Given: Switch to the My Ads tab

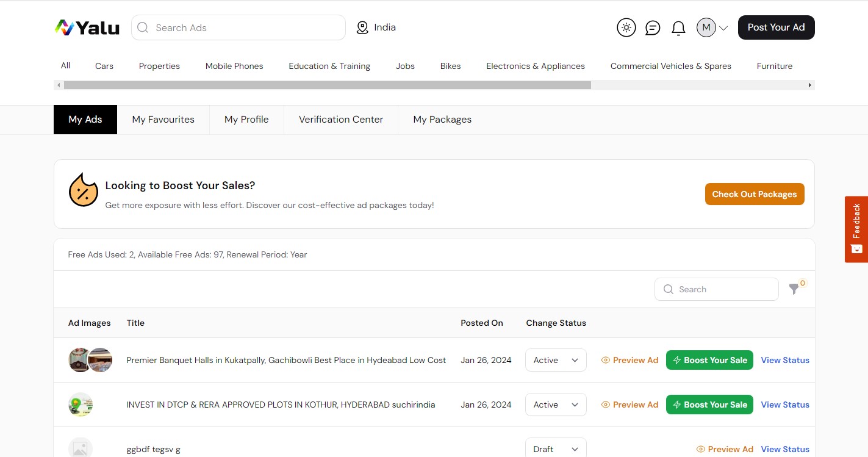Looking at the screenshot, I should pos(85,120).
